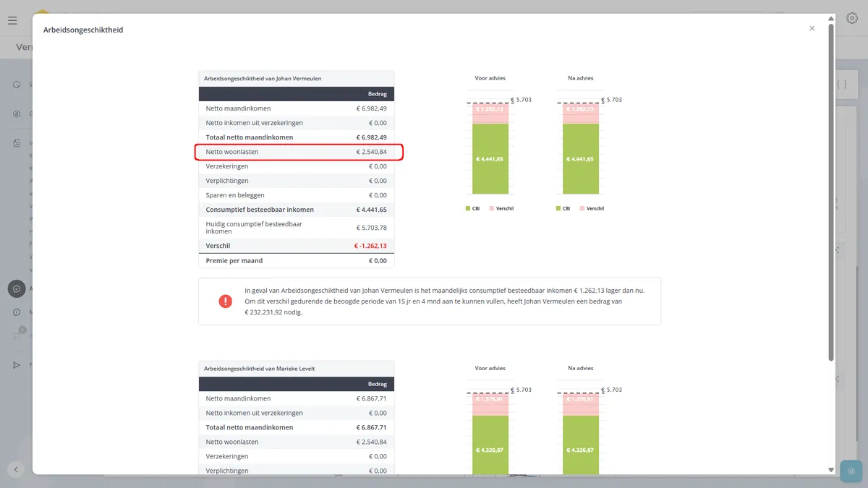Click the shield icon in sidebar
The height and width of the screenshot is (488, 868).
pyautogui.click(x=17, y=288)
